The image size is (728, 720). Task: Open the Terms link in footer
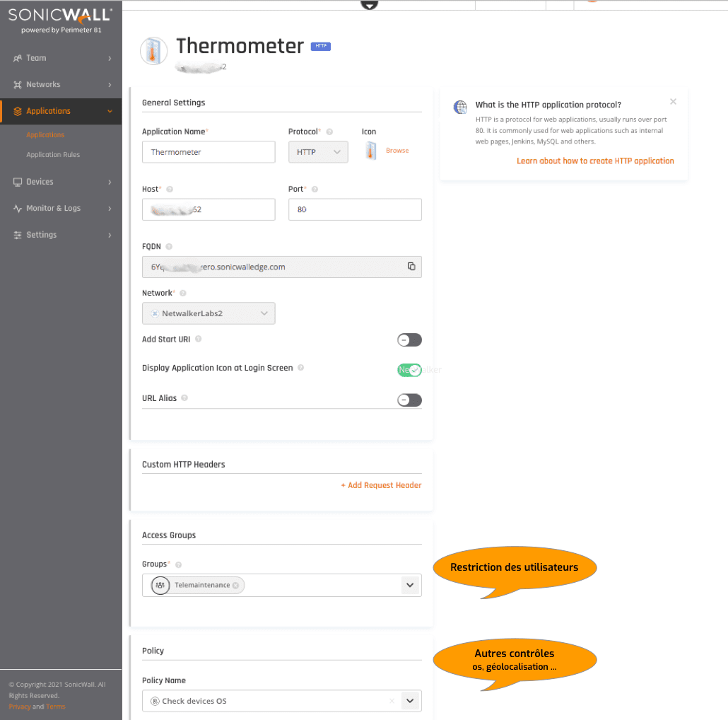[56, 707]
